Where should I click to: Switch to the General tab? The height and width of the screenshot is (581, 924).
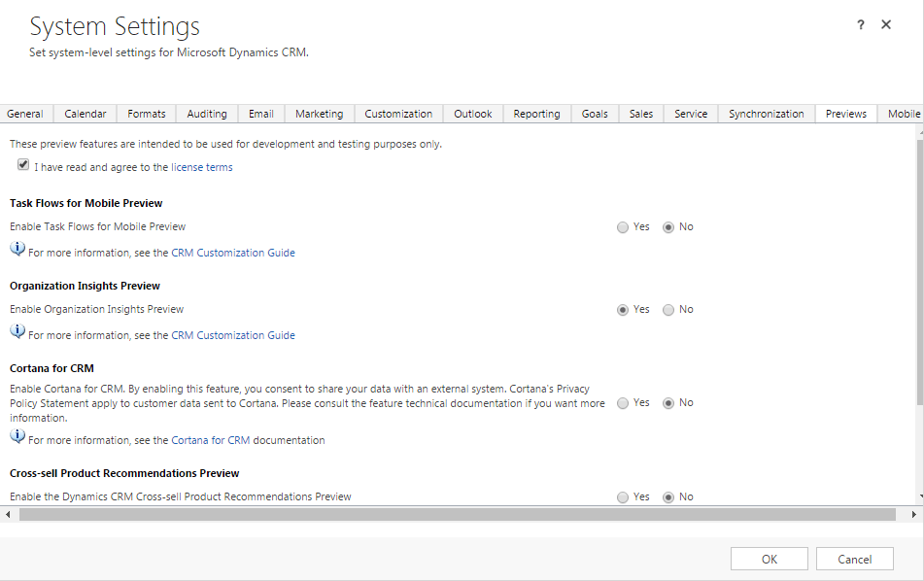25,114
